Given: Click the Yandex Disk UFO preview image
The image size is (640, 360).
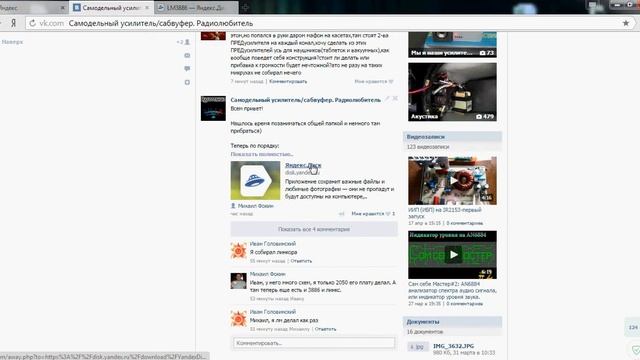Looking at the screenshot, I should coord(255,180).
